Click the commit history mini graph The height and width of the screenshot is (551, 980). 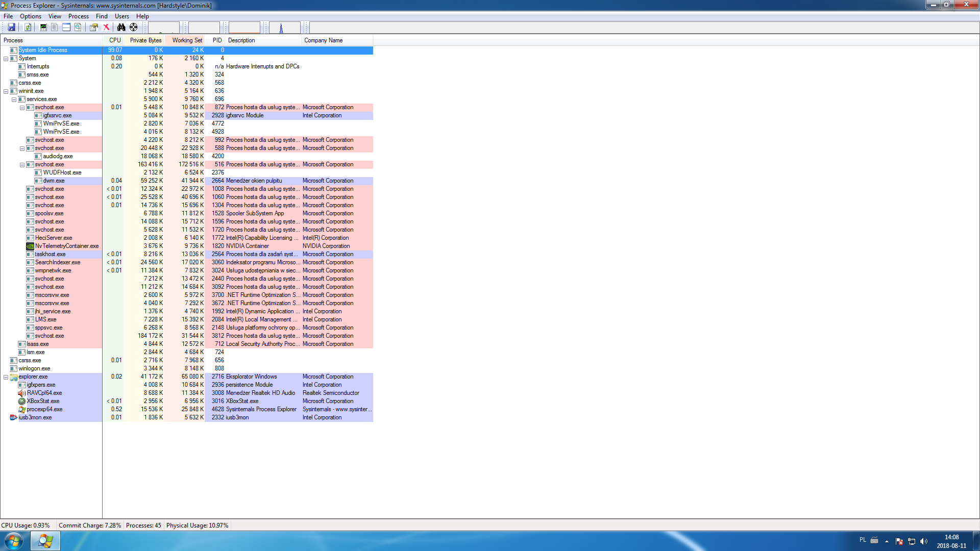click(x=204, y=28)
